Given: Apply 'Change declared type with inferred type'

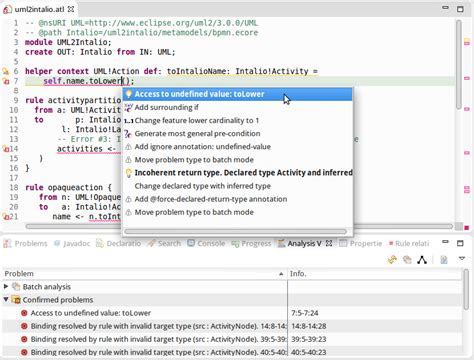Looking at the screenshot, I should tap(237, 186).
